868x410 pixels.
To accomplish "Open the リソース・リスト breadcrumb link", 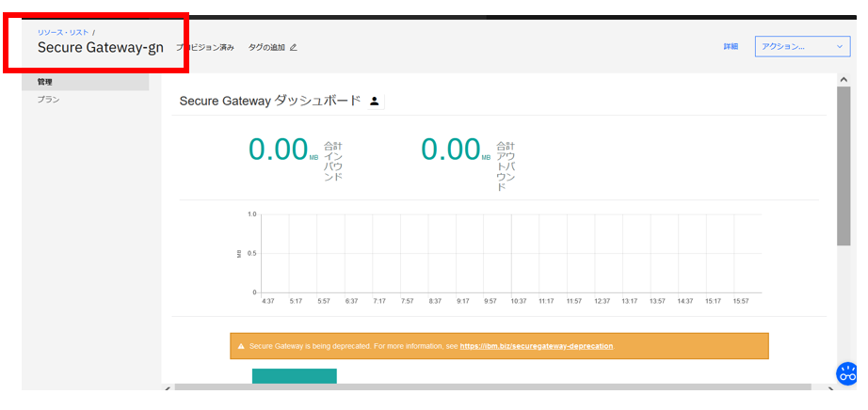I will (x=63, y=33).
